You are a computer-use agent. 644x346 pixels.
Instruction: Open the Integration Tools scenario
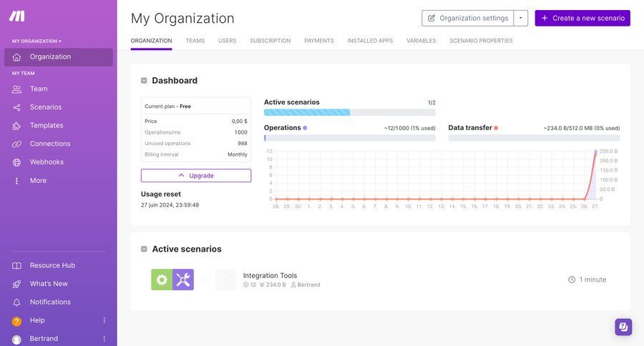pyautogui.click(x=270, y=275)
